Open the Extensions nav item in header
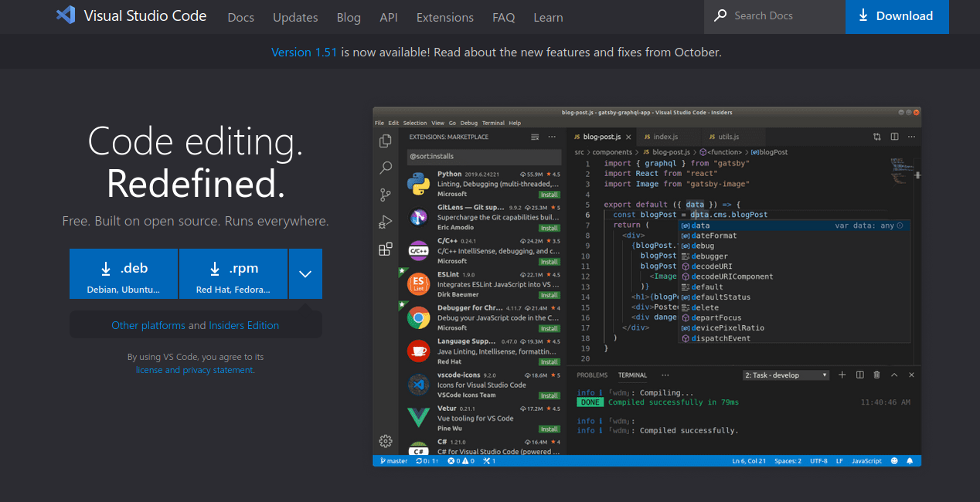Image resolution: width=980 pixels, height=502 pixels. point(444,17)
